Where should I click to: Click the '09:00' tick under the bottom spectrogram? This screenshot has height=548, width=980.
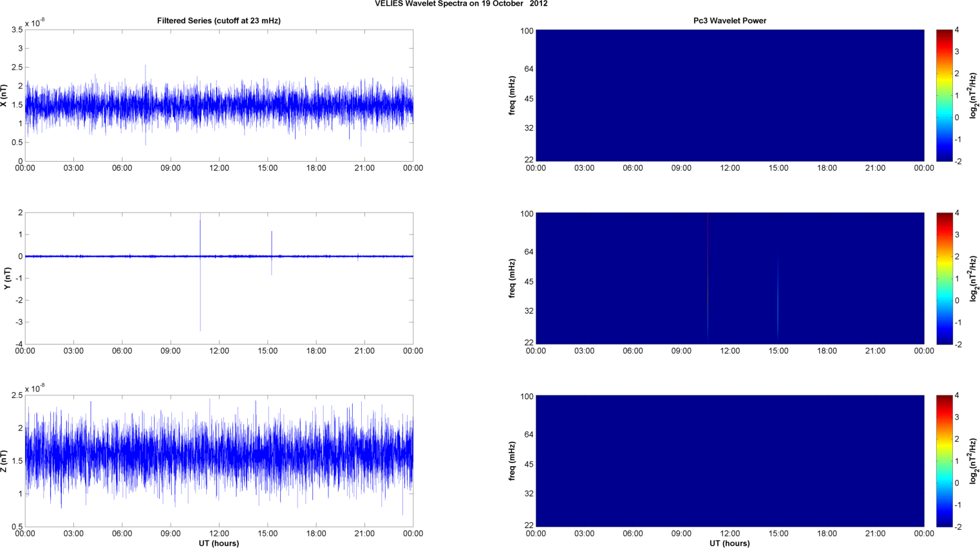(681, 534)
